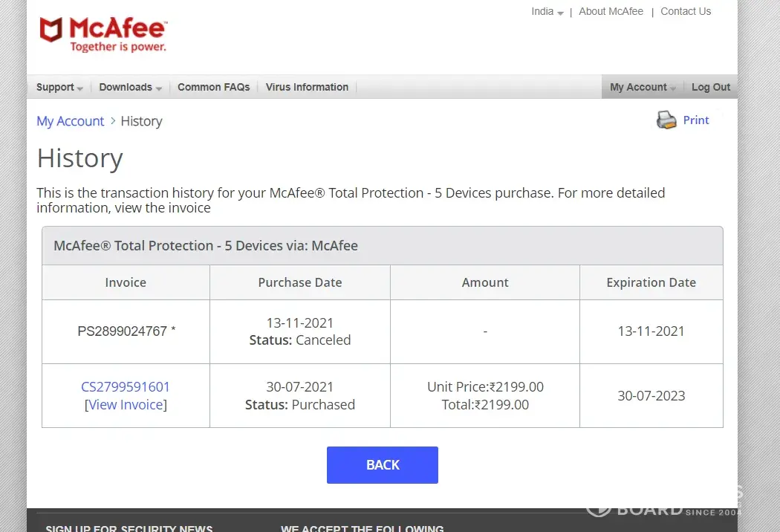The height and width of the screenshot is (532, 780).
Task: Go to My Account breadcrumb link
Action: 71,121
